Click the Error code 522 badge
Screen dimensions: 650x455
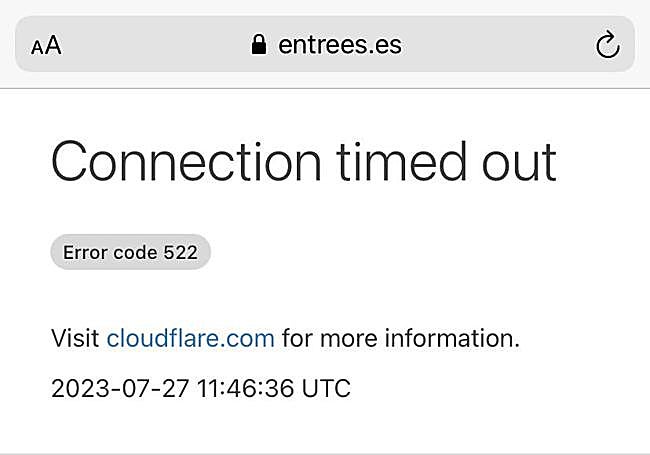[130, 253]
